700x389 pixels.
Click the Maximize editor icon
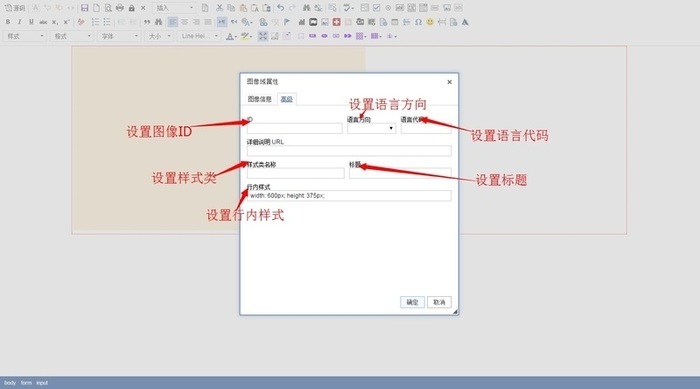click(x=263, y=36)
